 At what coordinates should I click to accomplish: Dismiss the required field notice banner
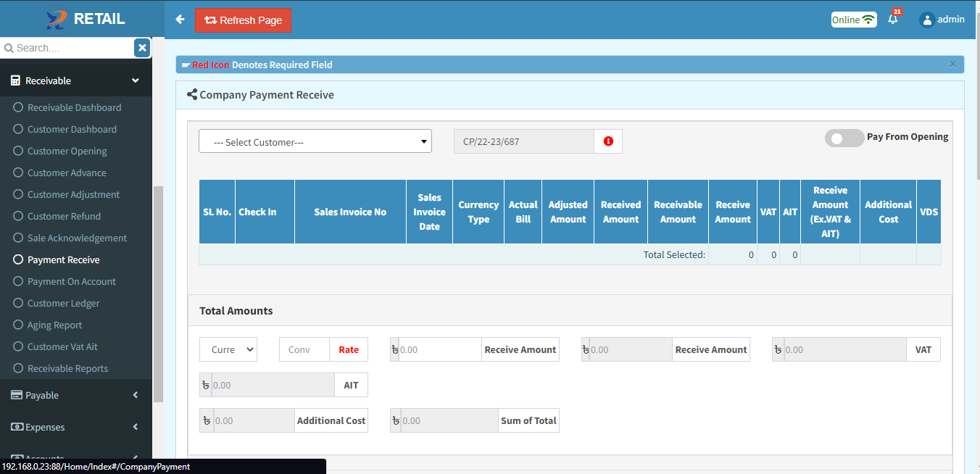point(952,64)
